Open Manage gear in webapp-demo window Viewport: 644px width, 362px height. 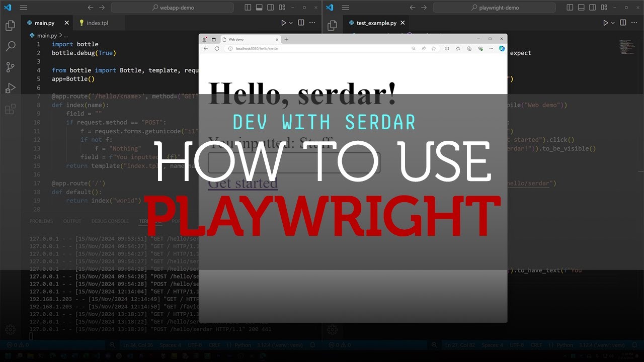[x=10, y=330]
